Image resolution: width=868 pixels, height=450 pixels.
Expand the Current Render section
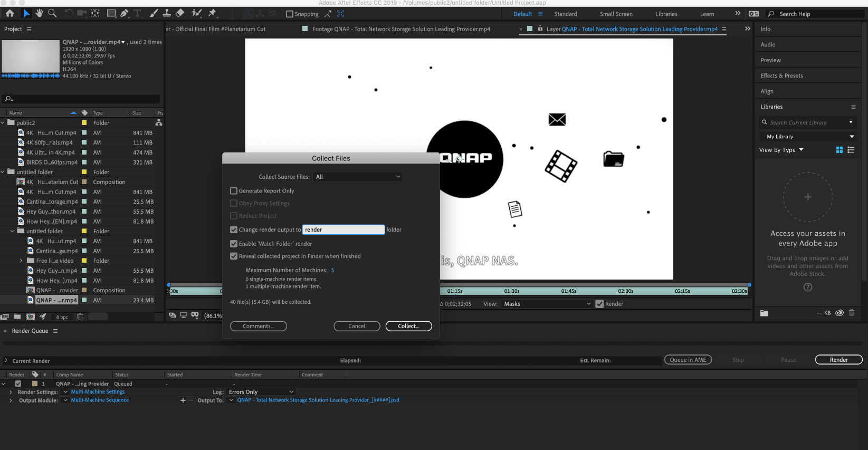6,361
